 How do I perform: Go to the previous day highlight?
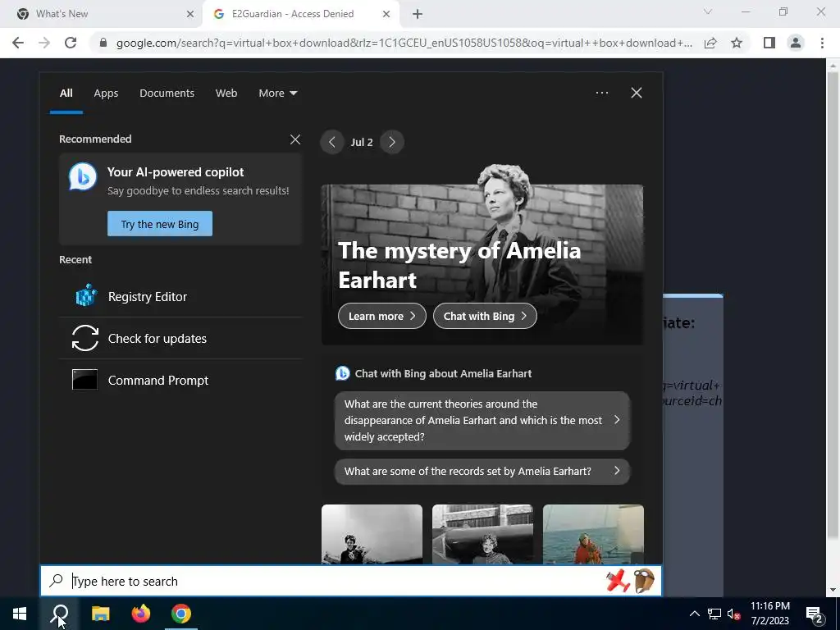pyautogui.click(x=332, y=142)
